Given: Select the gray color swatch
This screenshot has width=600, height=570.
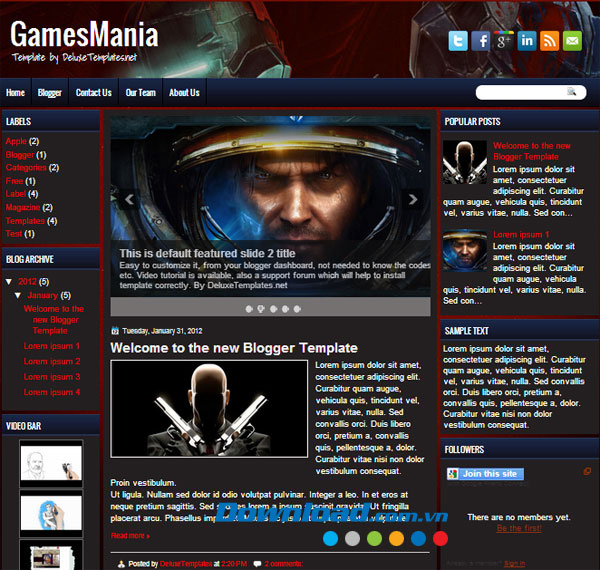Looking at the screenshot, I should 352,538.
